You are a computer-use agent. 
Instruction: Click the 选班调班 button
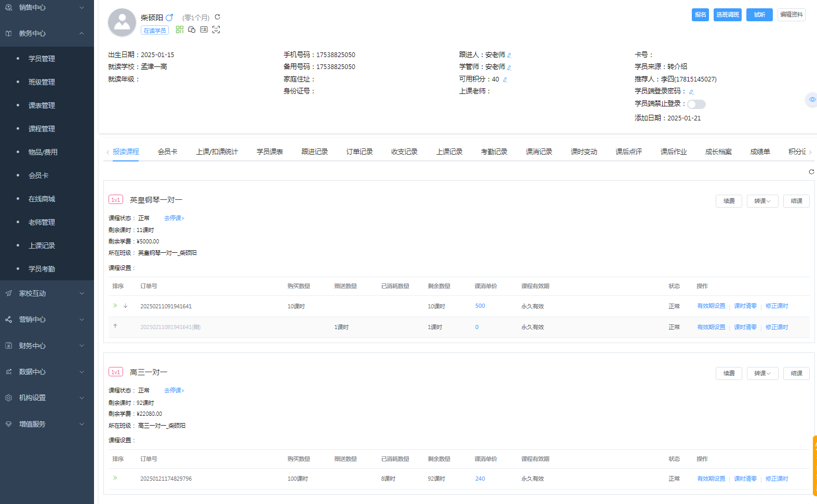728,15
